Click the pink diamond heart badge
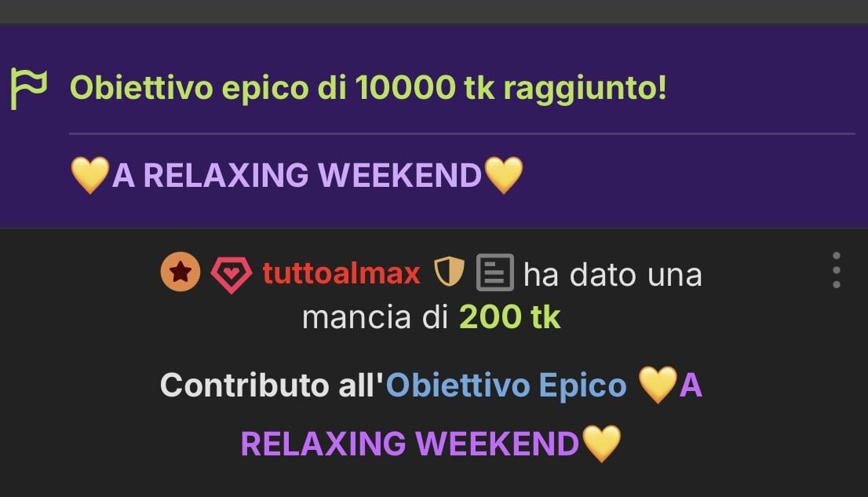Screen dimensions: 868x497 click(x=232, y=274)
